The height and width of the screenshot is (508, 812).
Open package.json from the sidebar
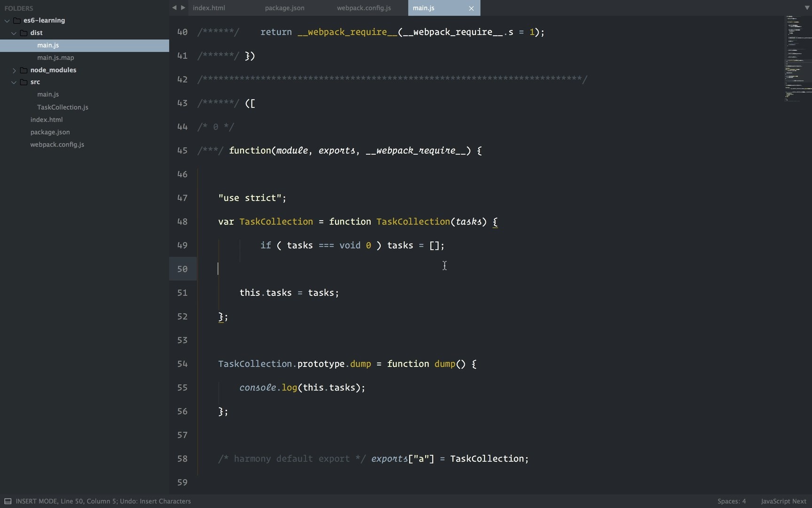point(50,132)
